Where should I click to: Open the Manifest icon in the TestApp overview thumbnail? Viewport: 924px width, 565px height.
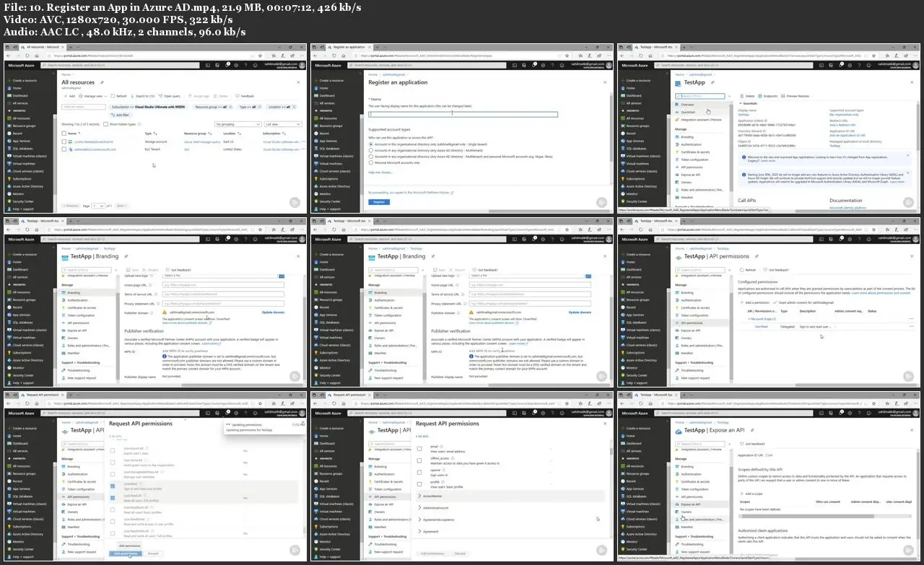coord(677,197)
